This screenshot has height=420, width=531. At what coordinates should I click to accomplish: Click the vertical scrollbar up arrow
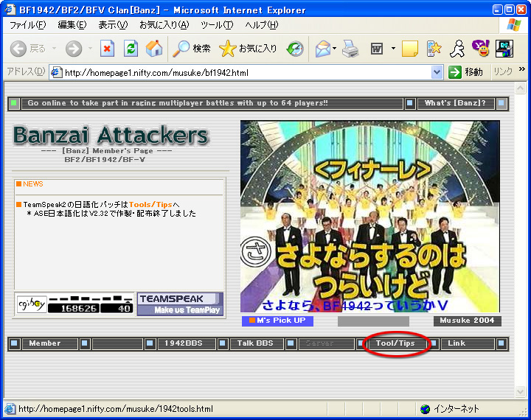pyautogui.click(x=520, y=88)
